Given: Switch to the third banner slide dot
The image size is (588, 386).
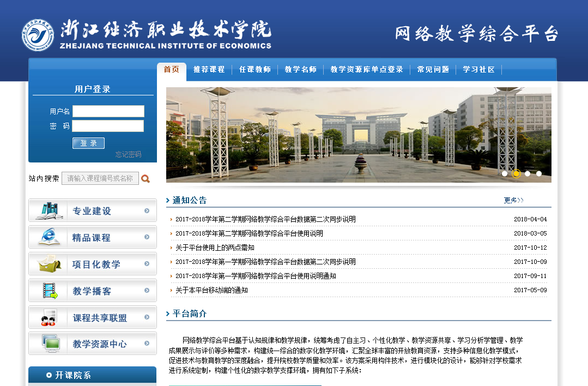Looking at the screenshot, I should [528, 174].
